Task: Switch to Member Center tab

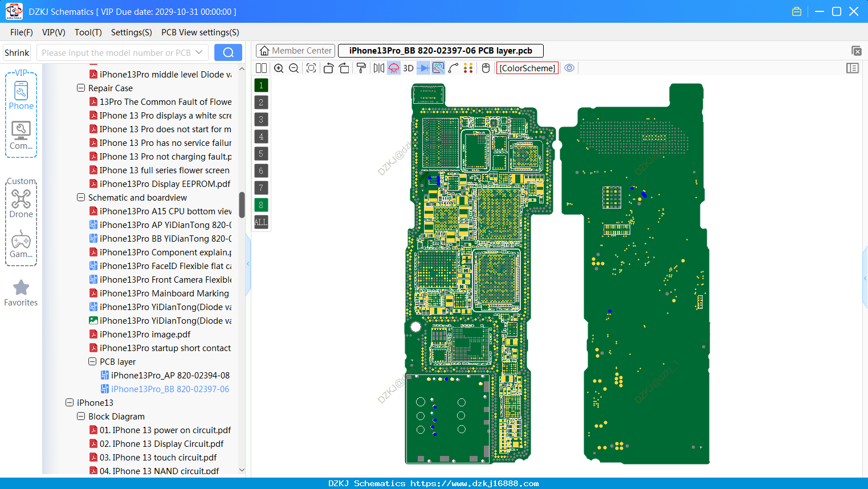Action: [296, 51]
